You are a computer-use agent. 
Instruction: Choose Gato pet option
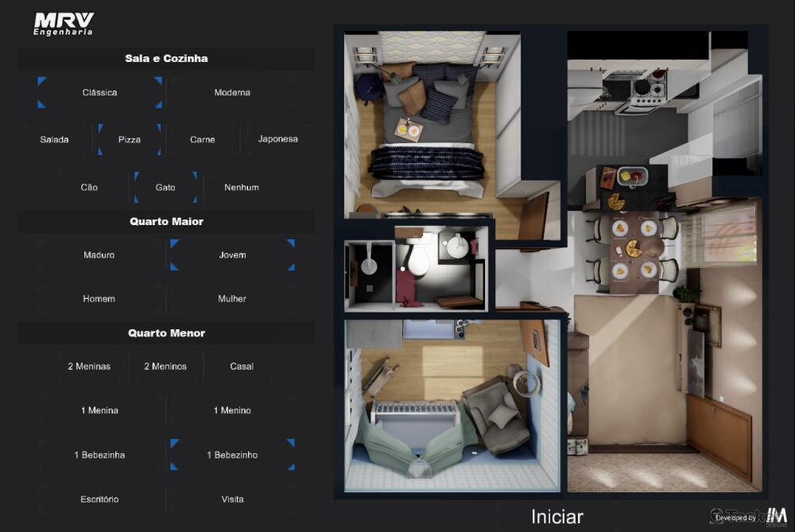[x=165, y=188]
